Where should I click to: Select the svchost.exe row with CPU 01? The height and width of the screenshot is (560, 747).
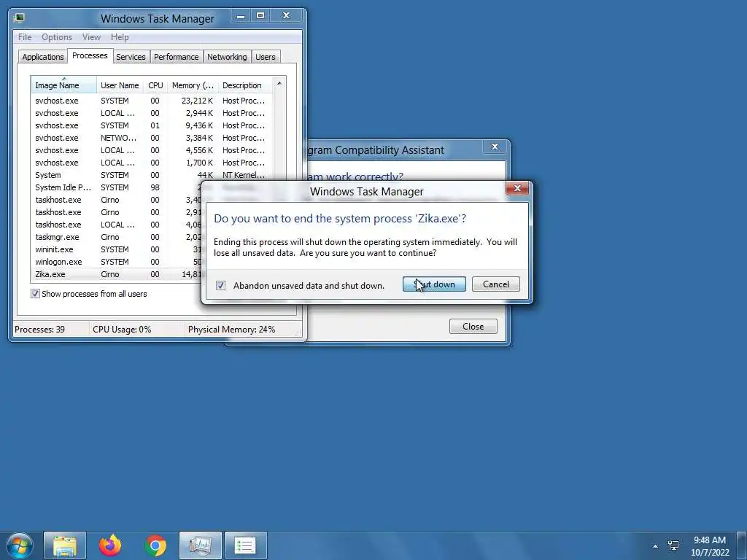[152, 125]
